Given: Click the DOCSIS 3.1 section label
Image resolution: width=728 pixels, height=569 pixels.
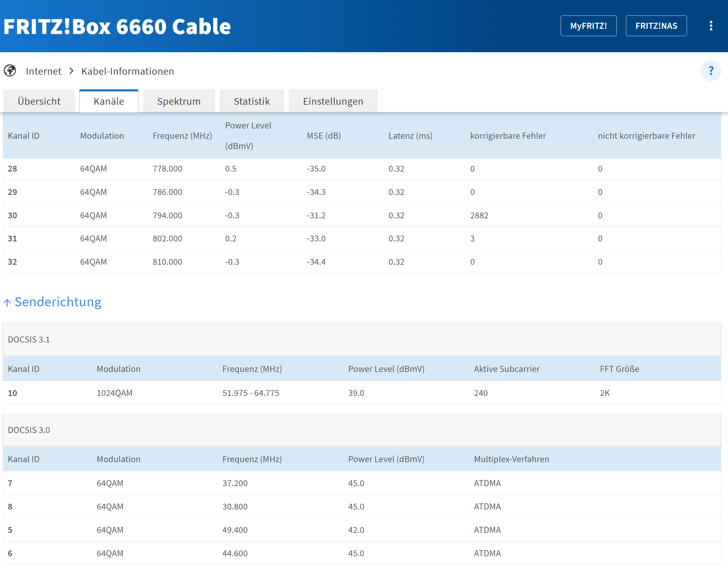Looking at the screenshot, I should click(29, 339).
